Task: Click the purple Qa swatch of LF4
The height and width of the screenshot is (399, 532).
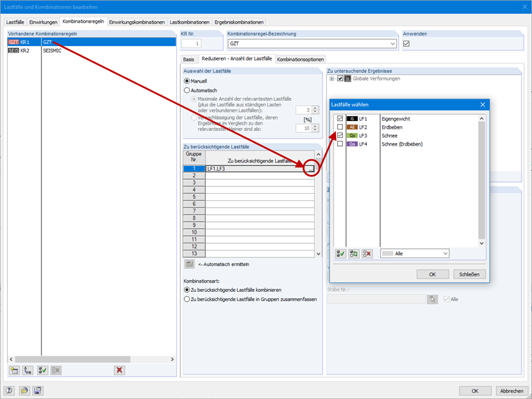Action: (x=352, y=144)
